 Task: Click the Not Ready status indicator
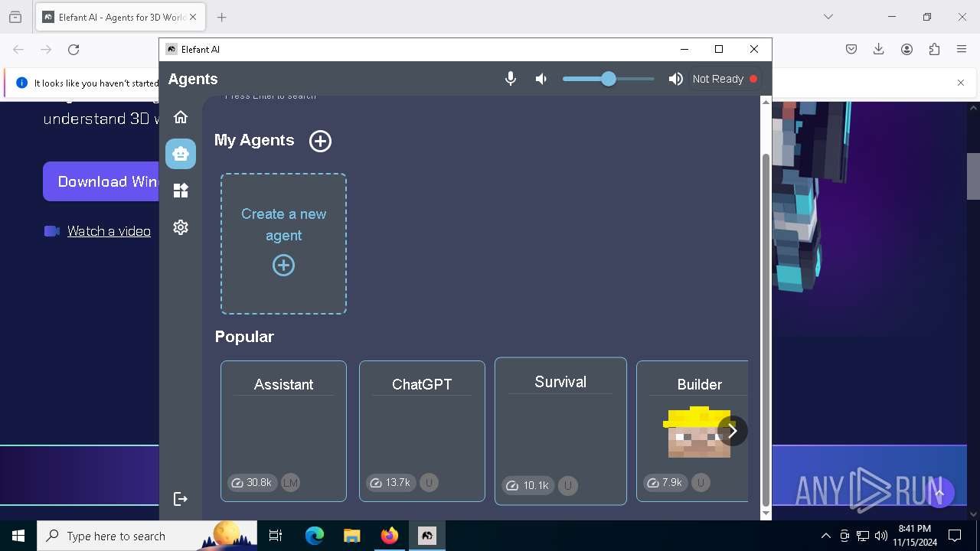coord(724,79)
